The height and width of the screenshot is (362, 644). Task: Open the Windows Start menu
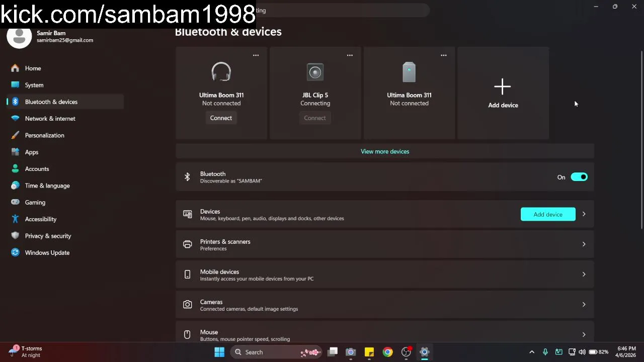(x=219, y=352)
